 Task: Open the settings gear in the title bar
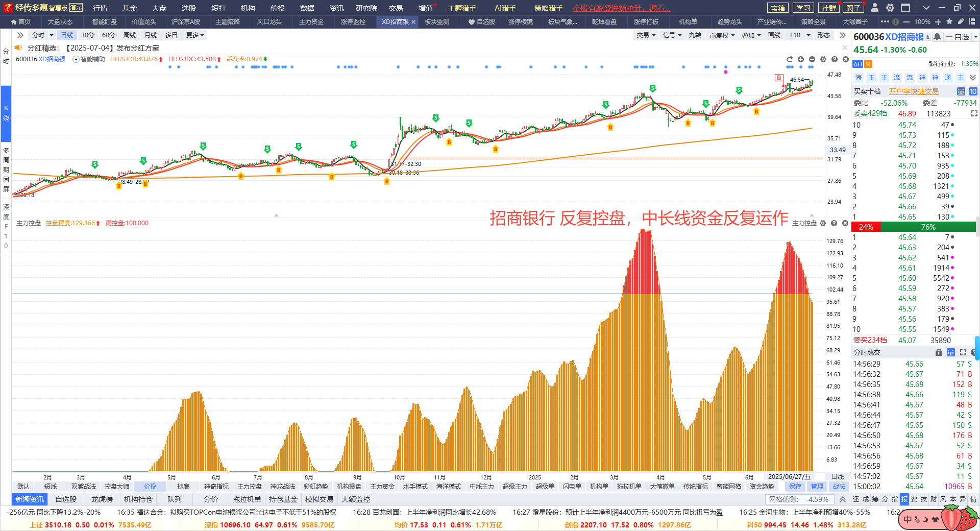[x=890, y=8]
